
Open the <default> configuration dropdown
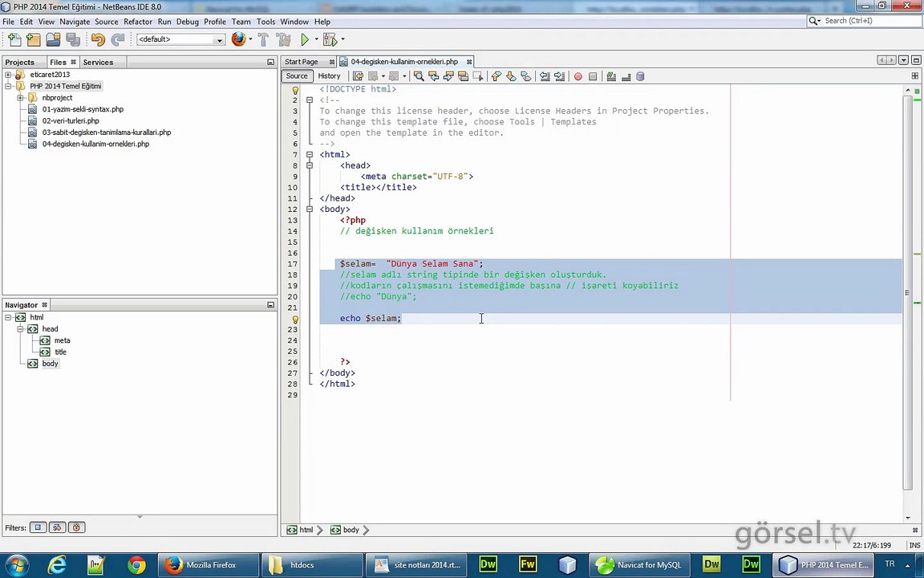click(180, 39)
